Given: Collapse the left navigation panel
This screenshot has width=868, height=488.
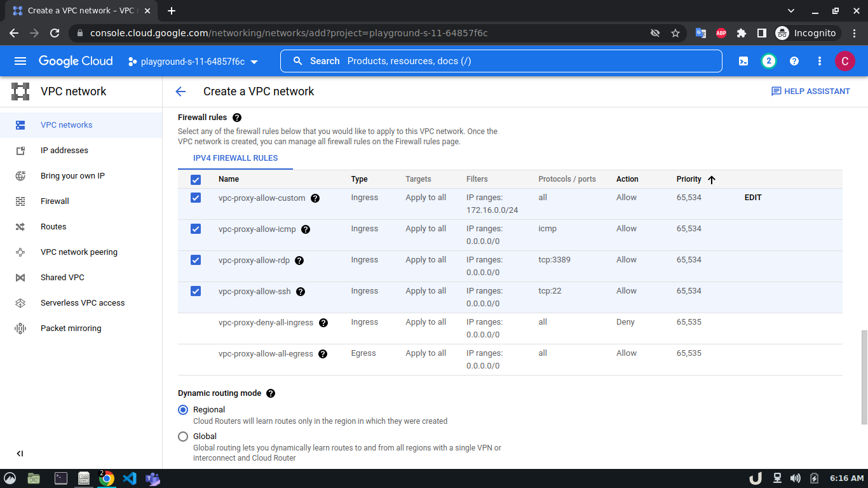Looking at the screenshot, I should [x=20, y=453].
